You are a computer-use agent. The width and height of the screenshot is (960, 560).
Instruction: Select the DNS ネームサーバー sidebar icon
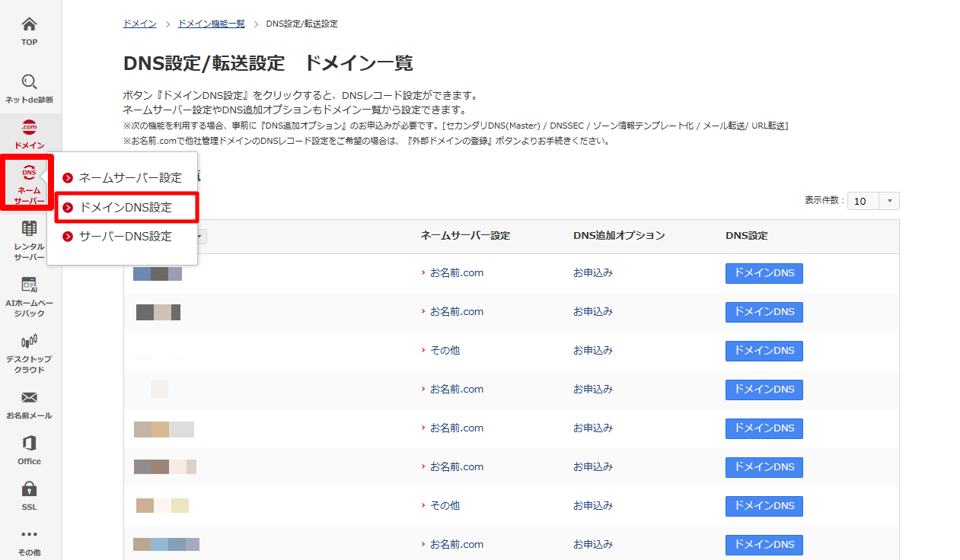click(x=29, y=173)
